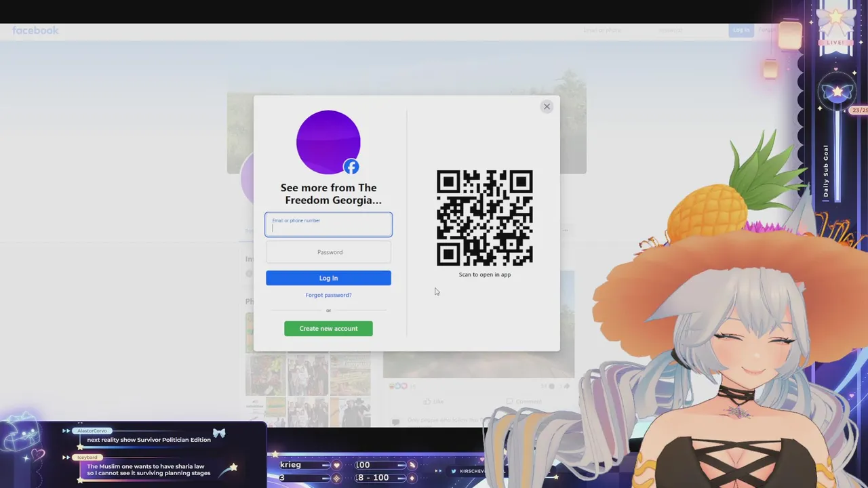Focus the Email or phone number field
Image resolution: width=868 pixels, height=488 pixels.
[x=328, y=224]
